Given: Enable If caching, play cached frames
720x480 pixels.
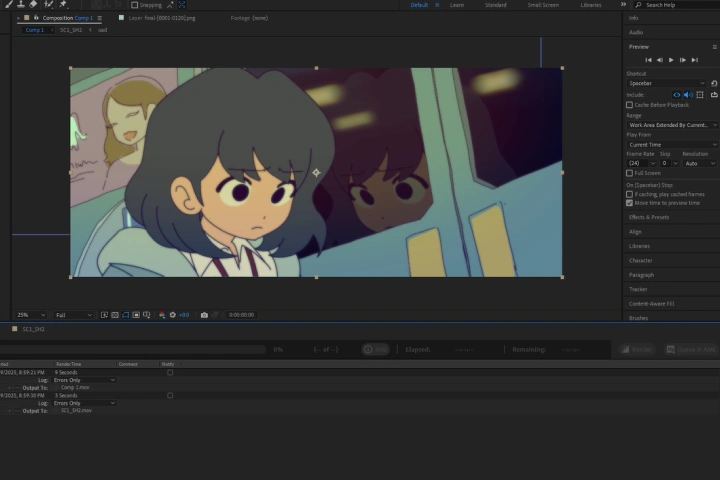Looking at the screenshot, I should click(630, 194).
